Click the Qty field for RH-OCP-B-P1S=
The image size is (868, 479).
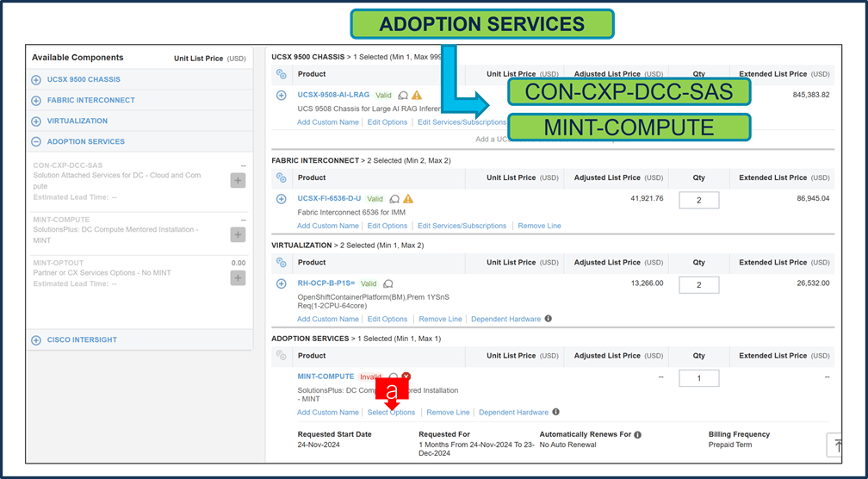(699, 285)
